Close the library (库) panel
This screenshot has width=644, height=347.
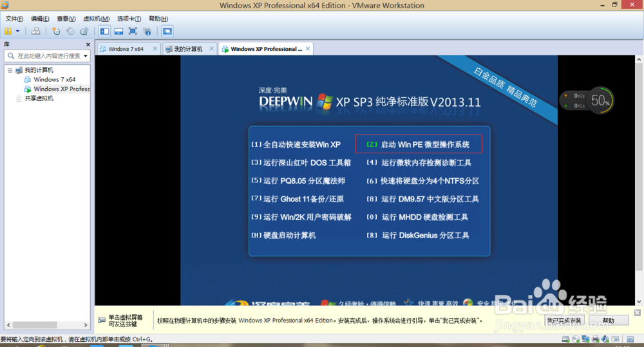coord(88,44)
